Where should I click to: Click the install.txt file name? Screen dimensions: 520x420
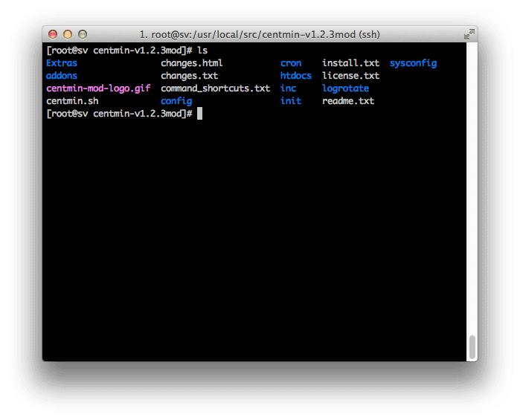pos(350,63)
